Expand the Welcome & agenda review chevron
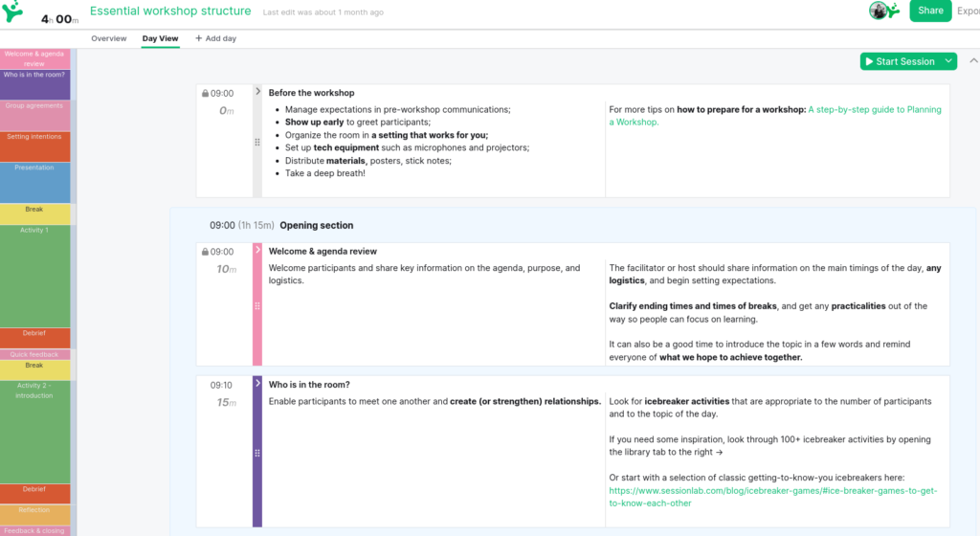The width and height of the screenshot is (980, 536). [257, 251]
